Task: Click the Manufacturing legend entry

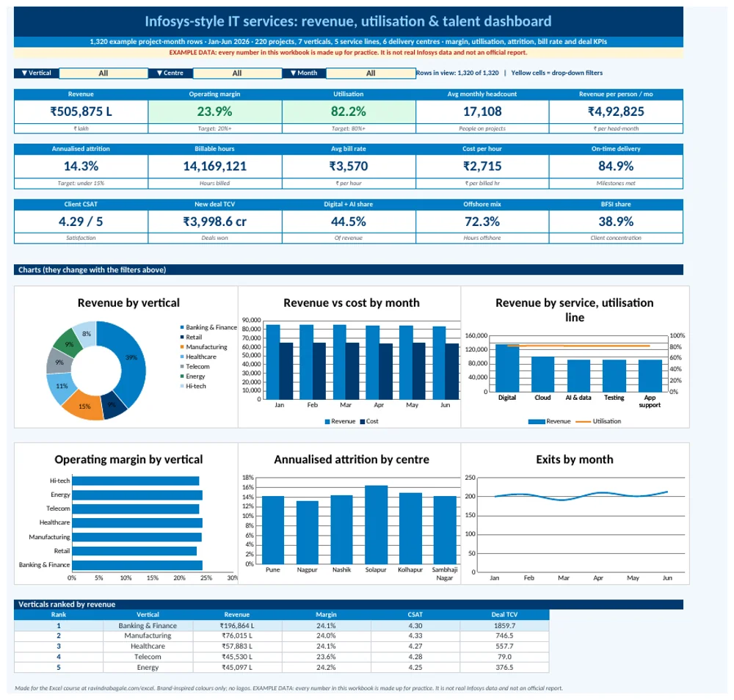Action: pos(203,347)
